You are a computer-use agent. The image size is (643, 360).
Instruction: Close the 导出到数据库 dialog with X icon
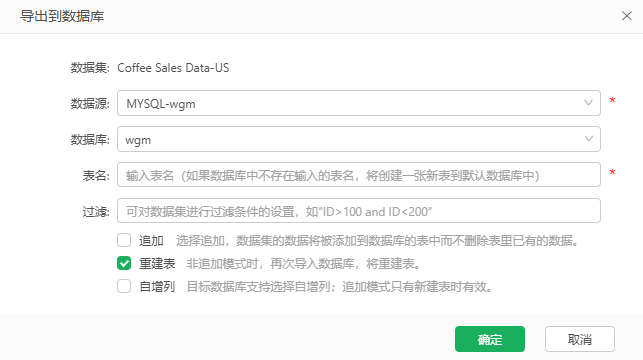tap(627, 16)
